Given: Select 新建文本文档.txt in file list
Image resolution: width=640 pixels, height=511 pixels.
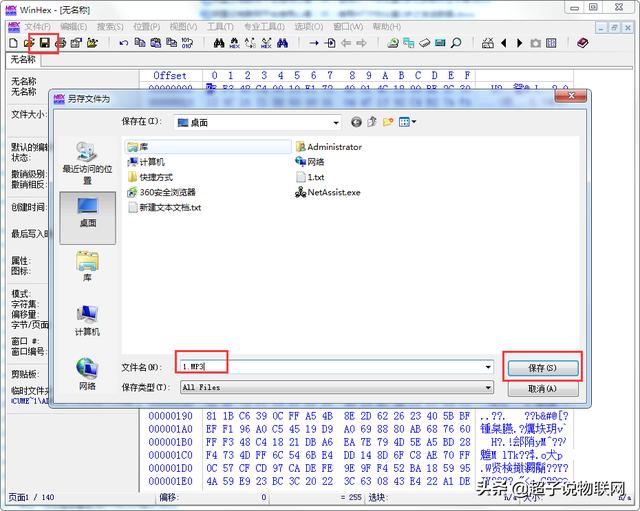Looking at the screenshot, I should coord(164,207).
